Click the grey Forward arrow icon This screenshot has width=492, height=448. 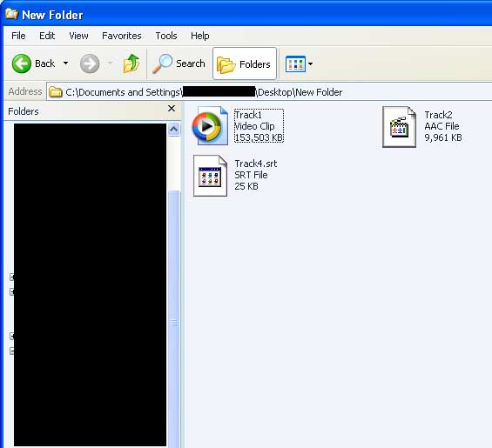[90, 64]
